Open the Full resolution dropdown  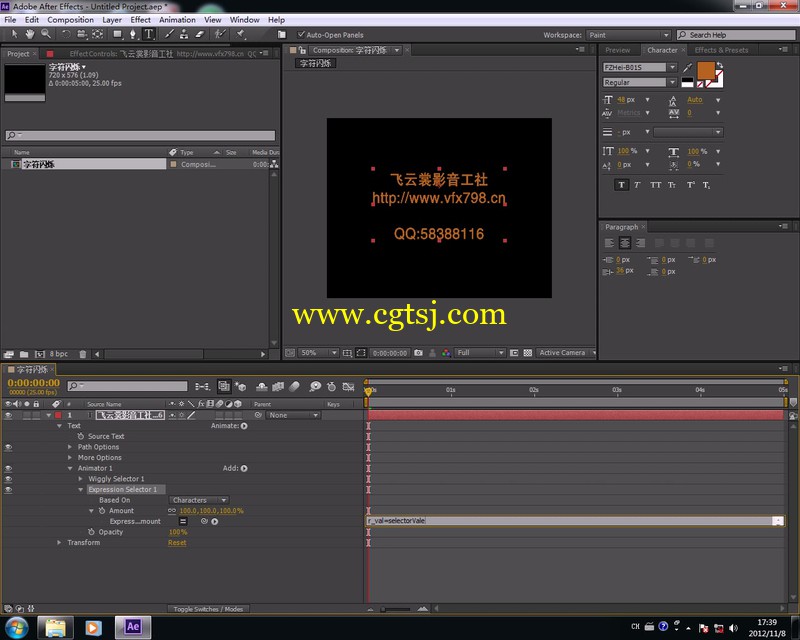[x=480, y=353]
